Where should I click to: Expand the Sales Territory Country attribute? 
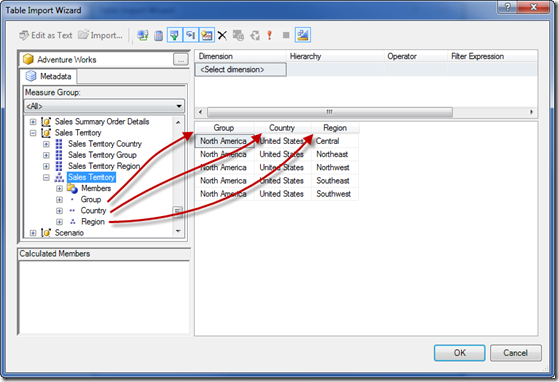click(46, 144)
